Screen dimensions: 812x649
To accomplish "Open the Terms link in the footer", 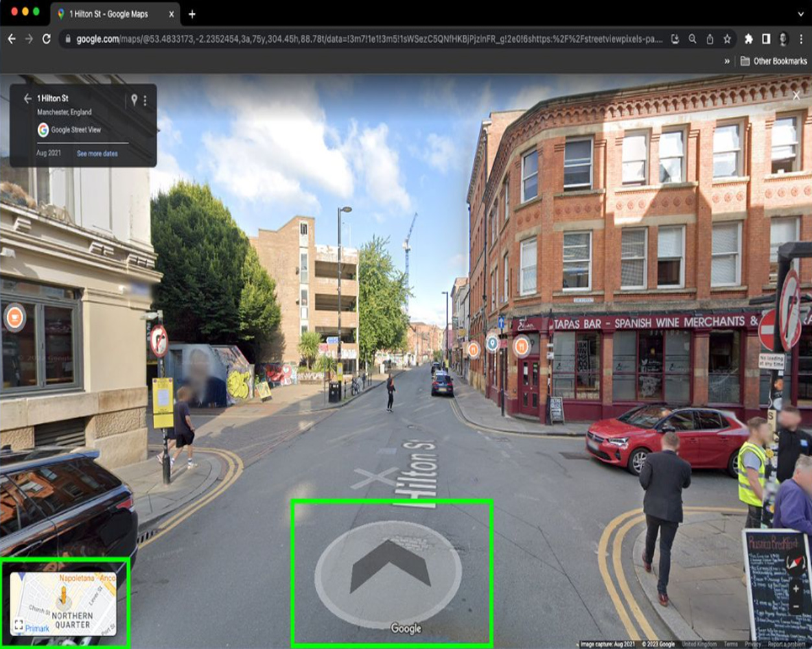I will (x=730, y=644).
